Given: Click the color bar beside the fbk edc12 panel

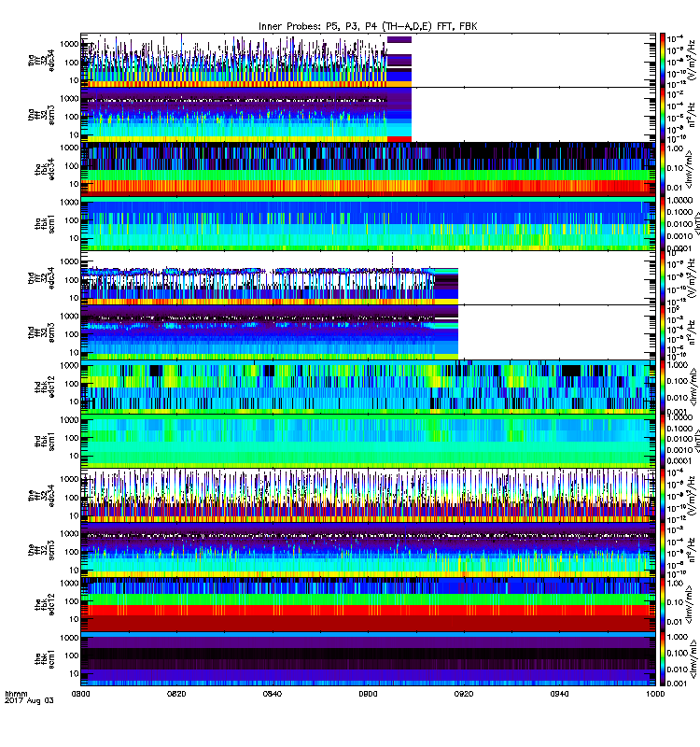Looking at the screenshot, I should point(663,604).
